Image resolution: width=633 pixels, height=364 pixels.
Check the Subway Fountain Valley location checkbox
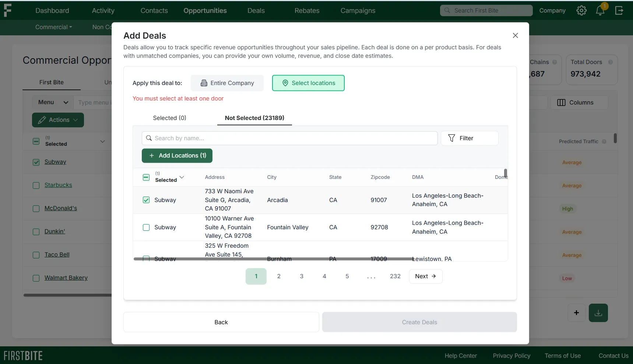[x=146, y=227]
